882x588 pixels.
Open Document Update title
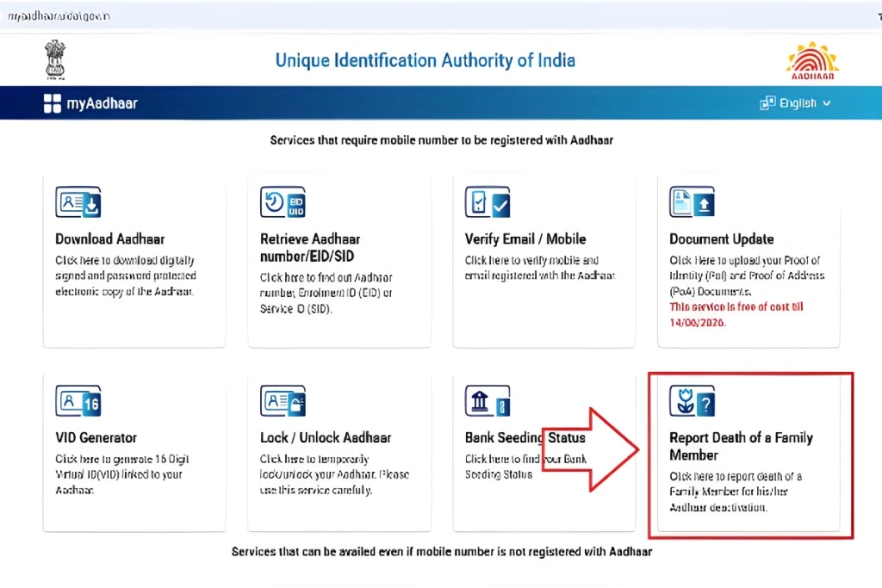pyautogui.click(x=722, y=239)
